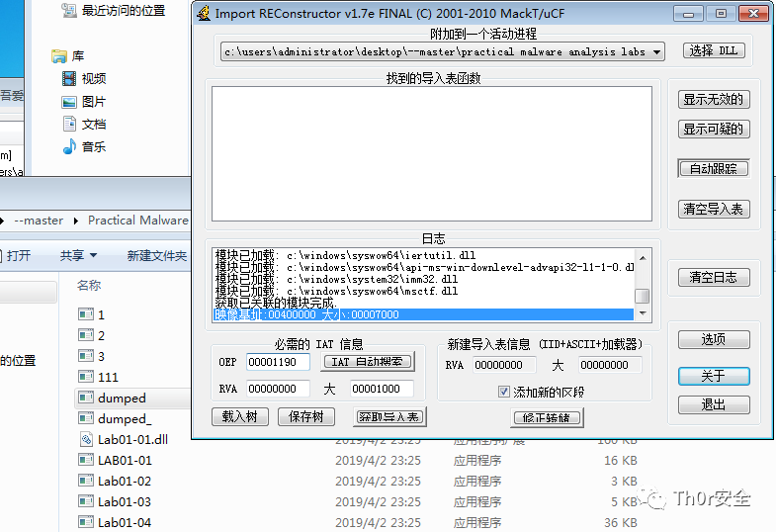Click 打开 in Explorer toolbar
Image resolution: width=776 pixels, height=532 pixels.
pyautogui.click(x=19, y=255)
